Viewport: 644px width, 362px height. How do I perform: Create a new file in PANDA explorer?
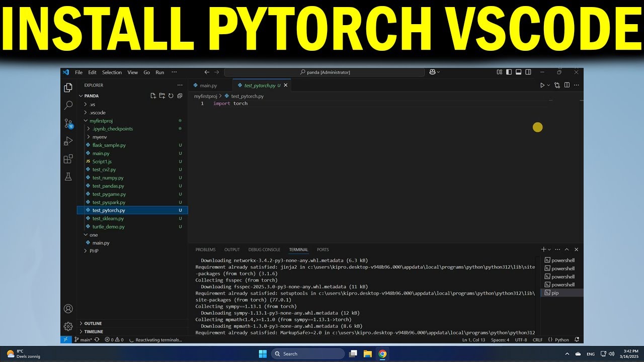click(x=153, y=96)
